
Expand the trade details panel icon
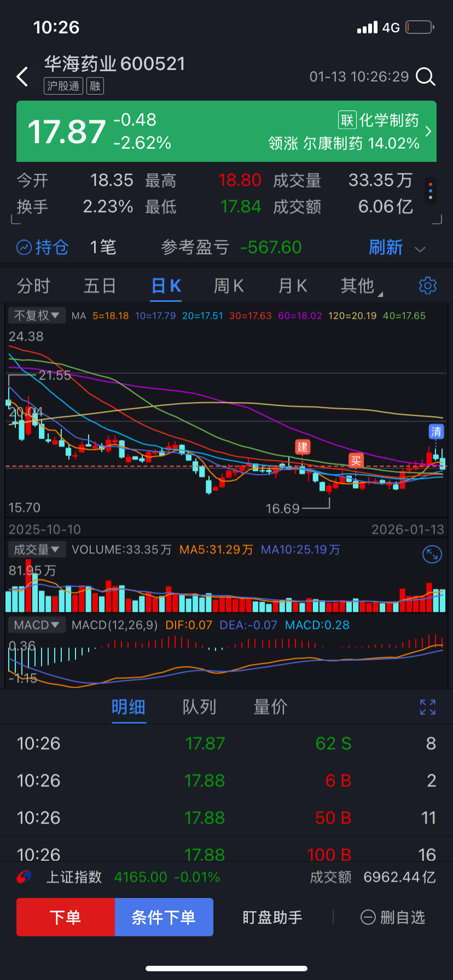coord(428,707)
